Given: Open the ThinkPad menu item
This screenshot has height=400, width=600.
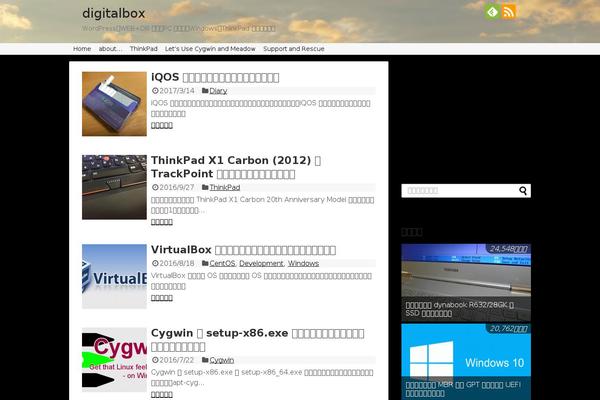Looking at the screenshot, I should tap(143, 49).
